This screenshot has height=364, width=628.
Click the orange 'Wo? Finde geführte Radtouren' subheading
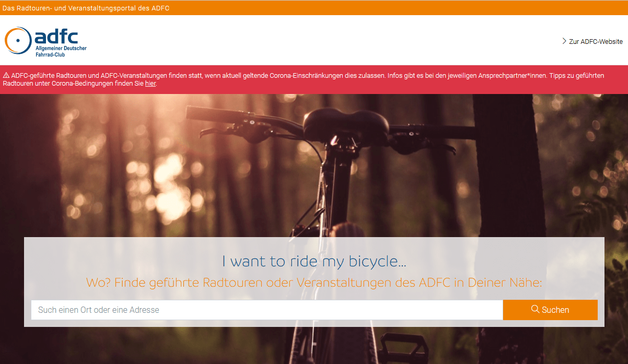pos(314,283)
